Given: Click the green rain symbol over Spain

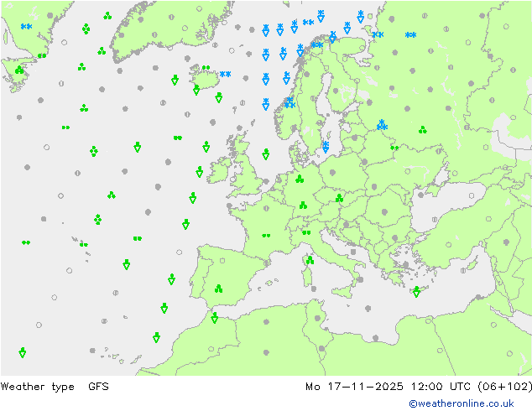Looking at the screenshot, I should [x=218, y=289].
